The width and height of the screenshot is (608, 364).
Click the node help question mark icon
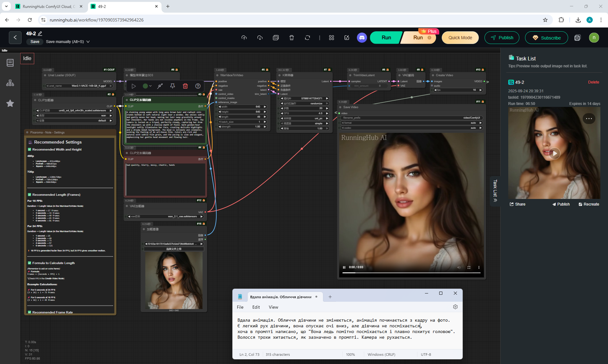[x=198, y=86]
